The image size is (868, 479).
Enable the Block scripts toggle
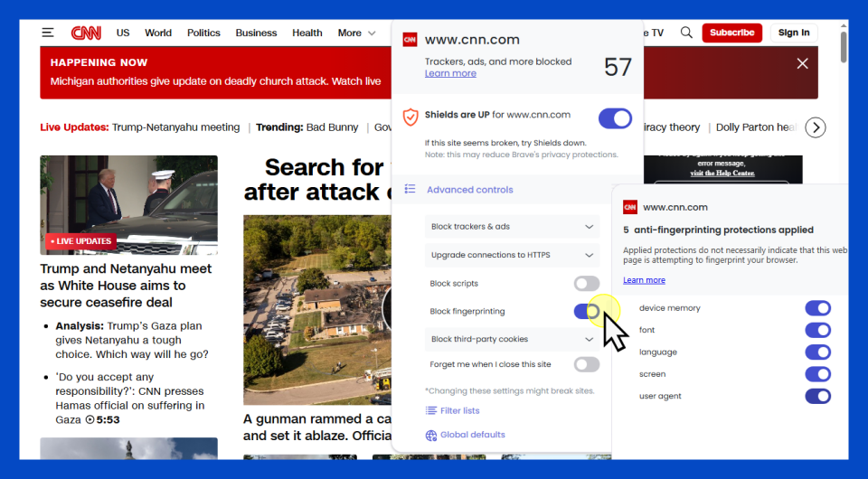[x=587, y=284]
